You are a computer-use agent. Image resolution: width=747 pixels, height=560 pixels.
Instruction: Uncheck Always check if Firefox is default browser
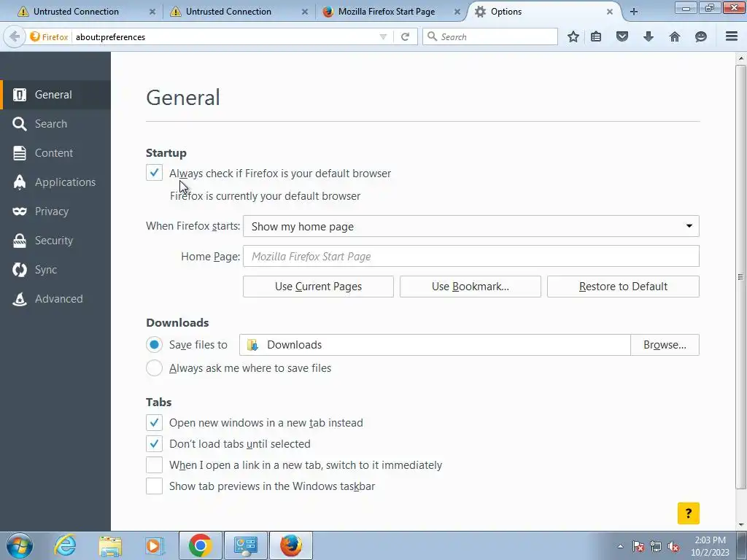(x=154, y=172)
